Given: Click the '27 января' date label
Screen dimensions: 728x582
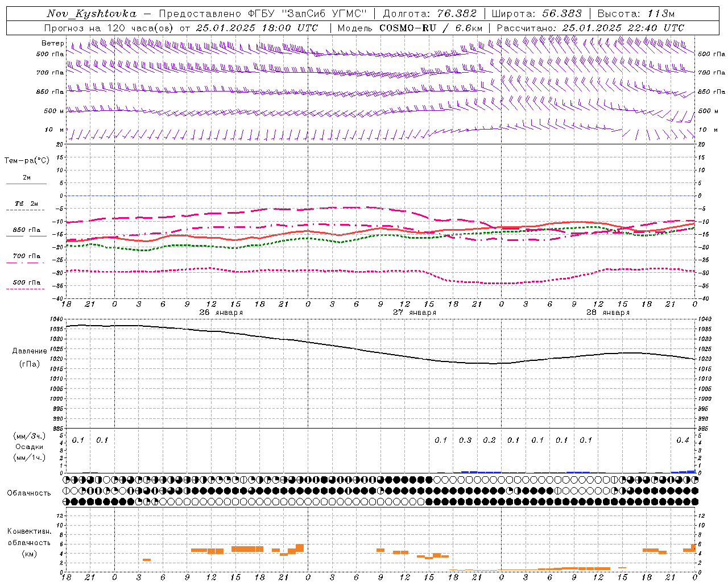Looking at the screenshot, I should (x=415, y=313).
